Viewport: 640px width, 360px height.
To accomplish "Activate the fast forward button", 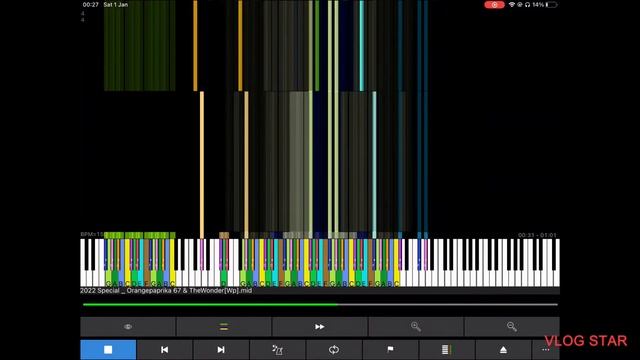I will [x=320, y=327].
